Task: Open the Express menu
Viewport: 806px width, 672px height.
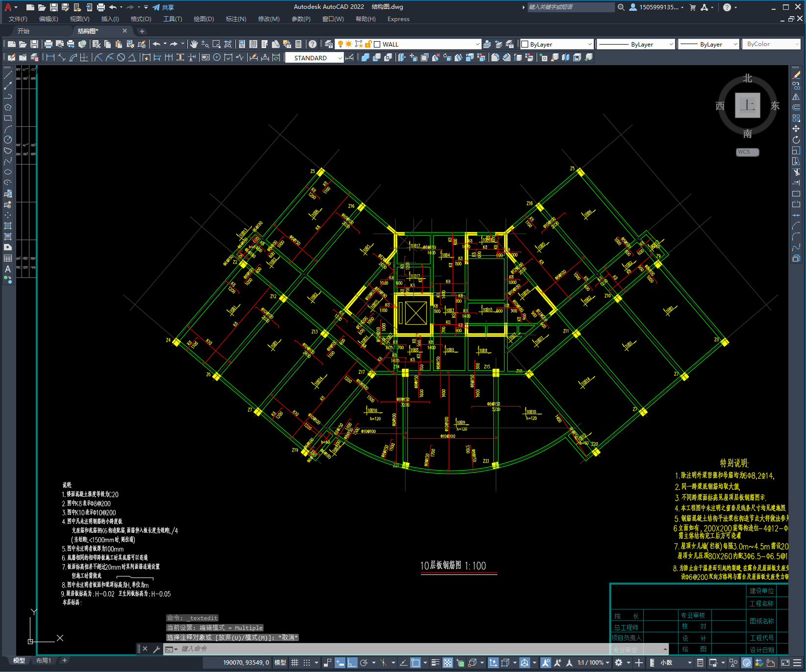Action: click(398, 19)
